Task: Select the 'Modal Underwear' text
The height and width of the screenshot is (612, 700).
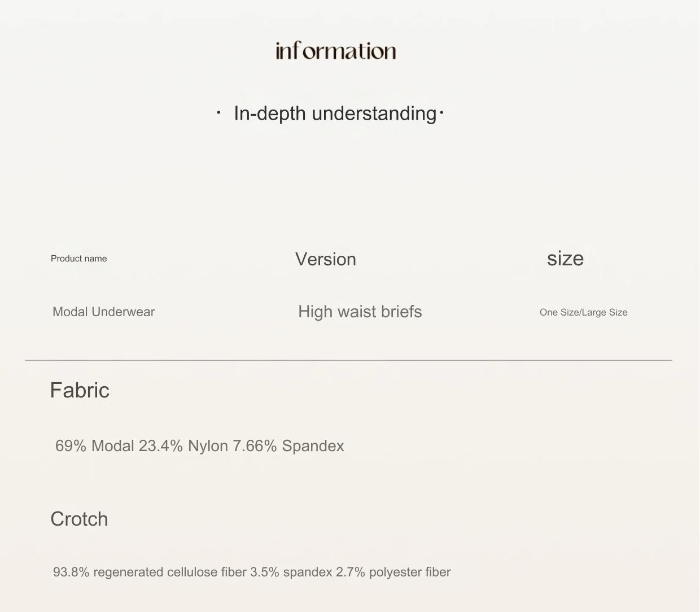Action: [x=104, y=312]
